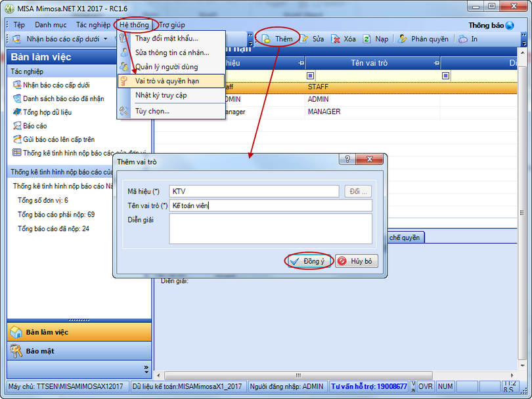Image resolution: width=532 pixels, height=399 pixels.
Task: Open the right toolbar overflow options
Action: (x=523, y=39)
